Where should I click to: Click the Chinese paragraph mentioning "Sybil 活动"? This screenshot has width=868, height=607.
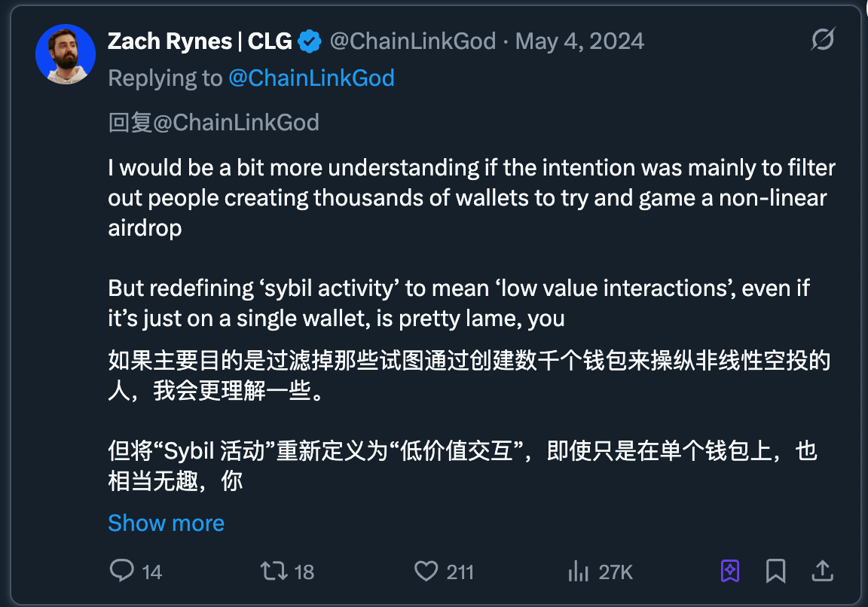point(463,465)
